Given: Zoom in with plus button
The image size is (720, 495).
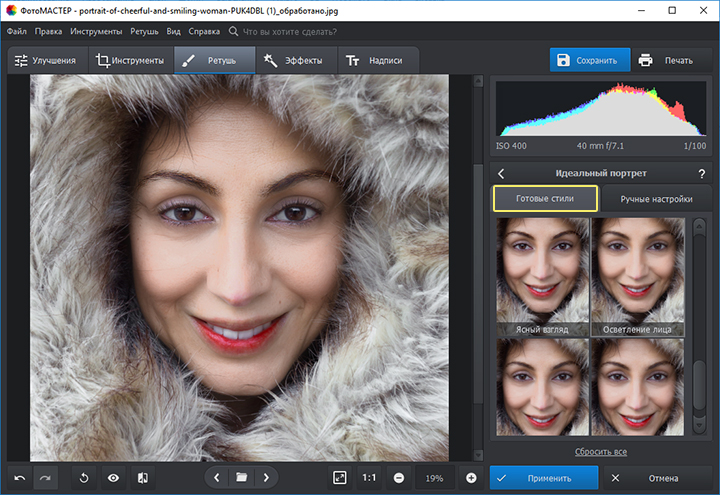Looking at the screenshot, I should tap(471, 478).
